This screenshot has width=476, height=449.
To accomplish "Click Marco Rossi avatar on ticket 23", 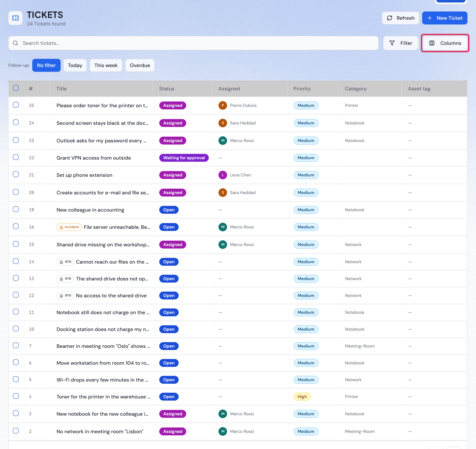I will coord(223,141).
